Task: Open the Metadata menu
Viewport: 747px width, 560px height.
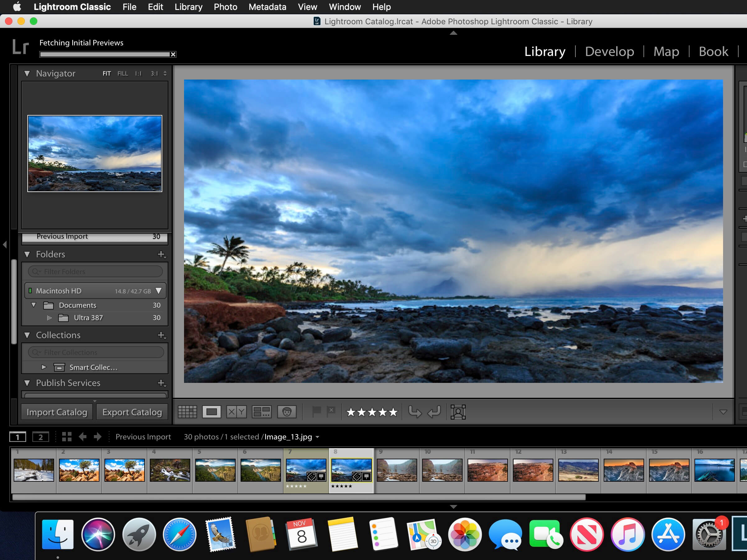Action: (267, 7)
